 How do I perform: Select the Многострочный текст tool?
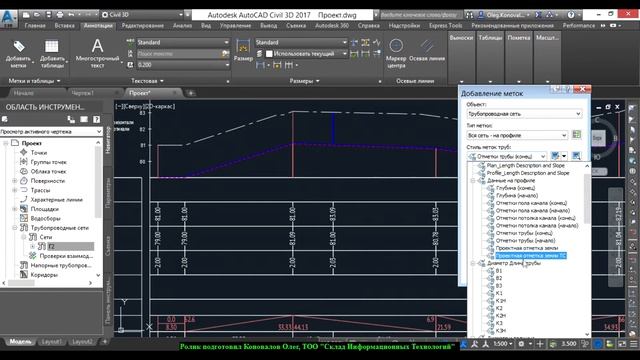click(x=98, y=53)
